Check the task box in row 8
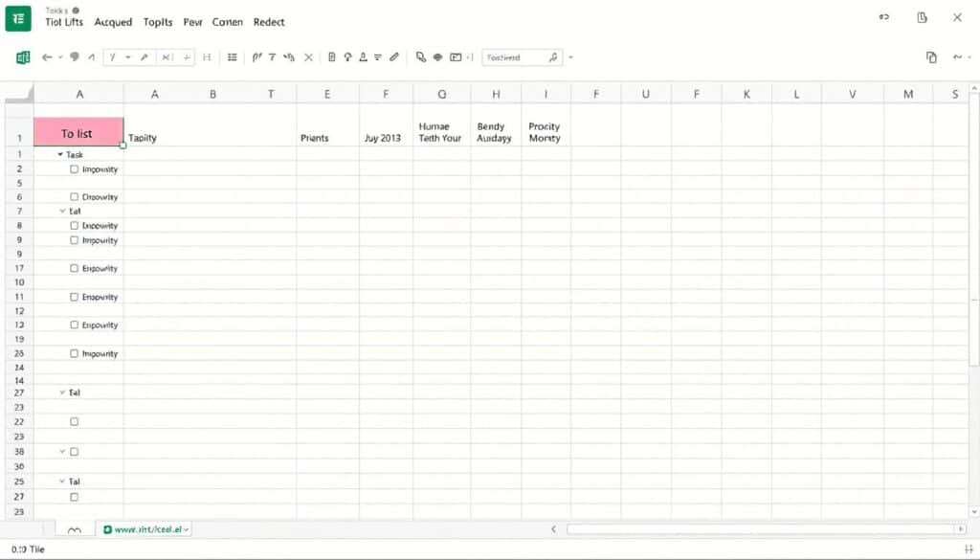The width and height of the screenshot is (980, 560). point(75,226)
